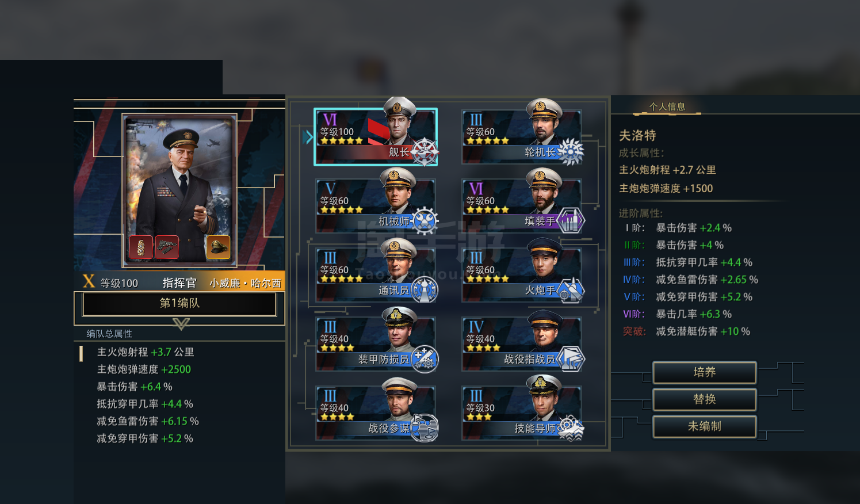Expand the 第1编队 fleet dropdown
The image size is (860, 504).
pos(179,303)
